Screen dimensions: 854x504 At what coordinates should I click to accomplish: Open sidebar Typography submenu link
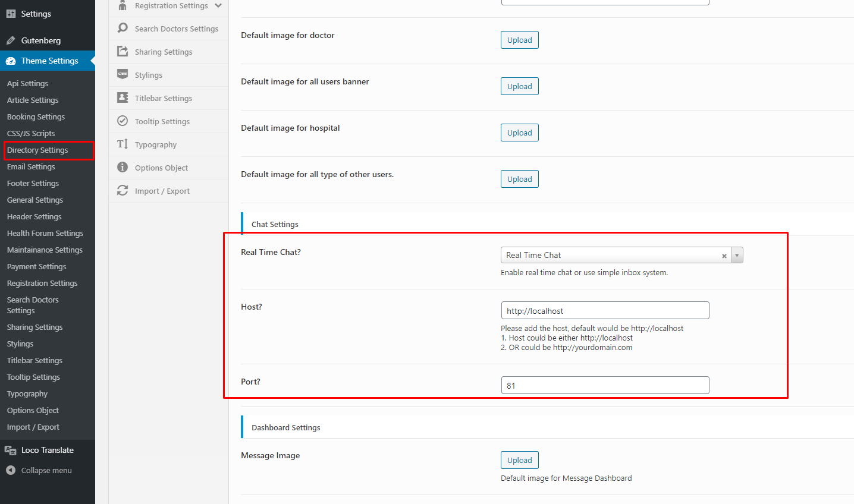click(27, 393)
